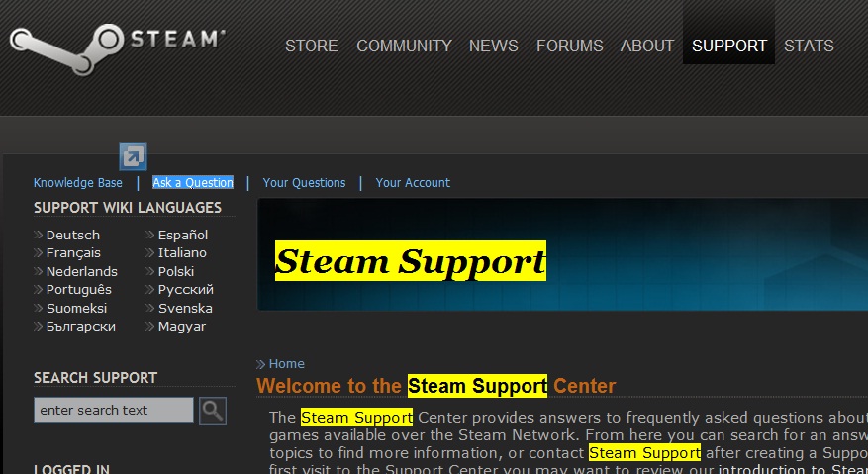This screenshot has height=474, width=868.
Task: Focus the enter search text field
Action: pos(114,410)
